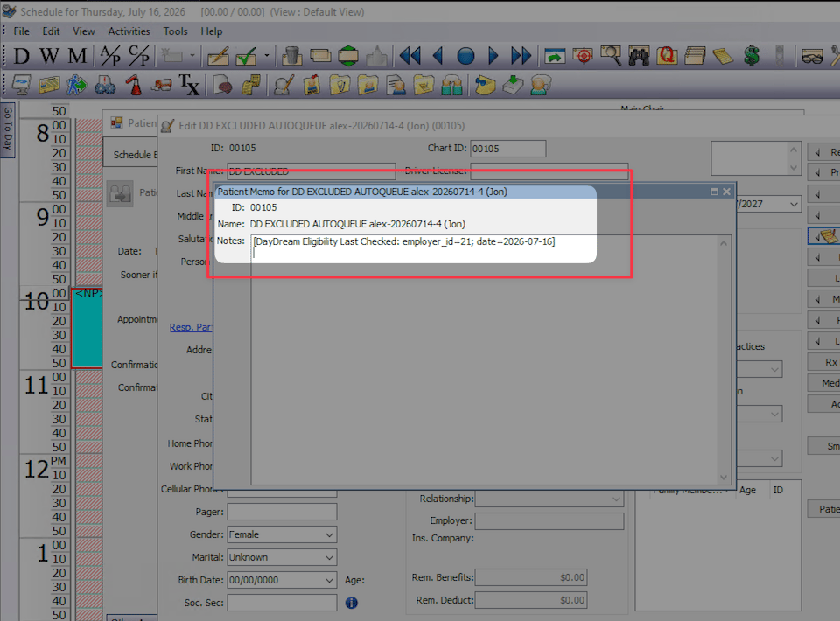Open dropdown arrow next to checkmark toolbar icon
840x621 pixels.
pyautogui.click(x=266, y=56)
